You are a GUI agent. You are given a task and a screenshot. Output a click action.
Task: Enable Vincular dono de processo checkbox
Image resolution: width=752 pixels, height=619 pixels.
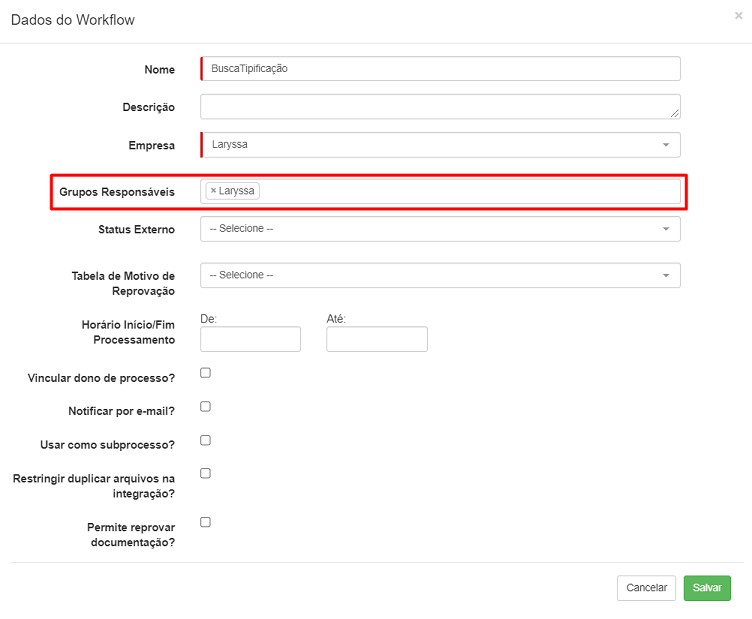click(x=205, y=373)
